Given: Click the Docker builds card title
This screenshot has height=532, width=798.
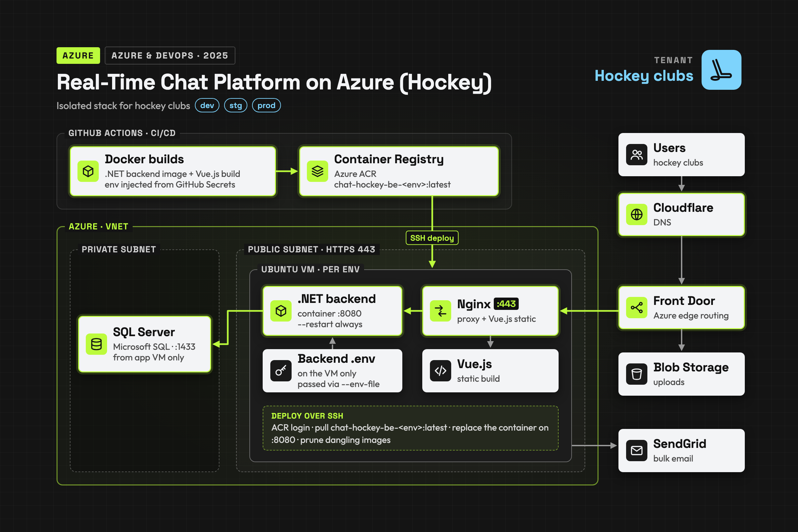Looking at the screenshot, I should point(144,159).
